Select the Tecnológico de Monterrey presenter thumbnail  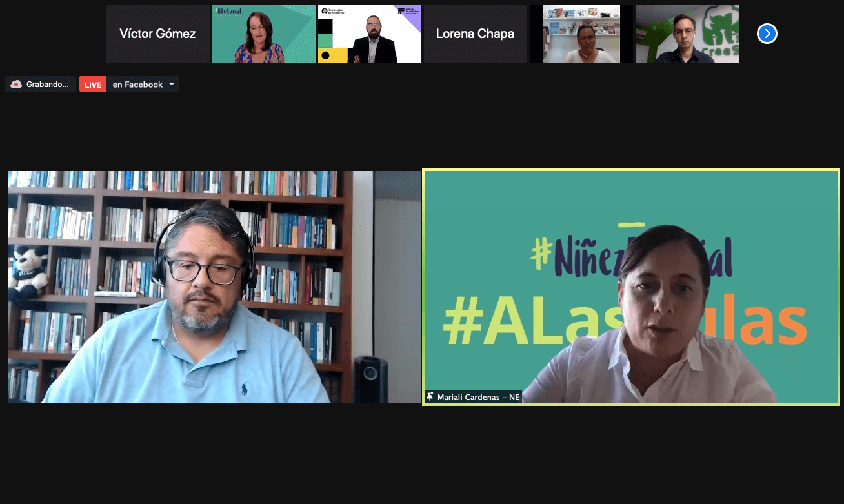coord(369,34)
